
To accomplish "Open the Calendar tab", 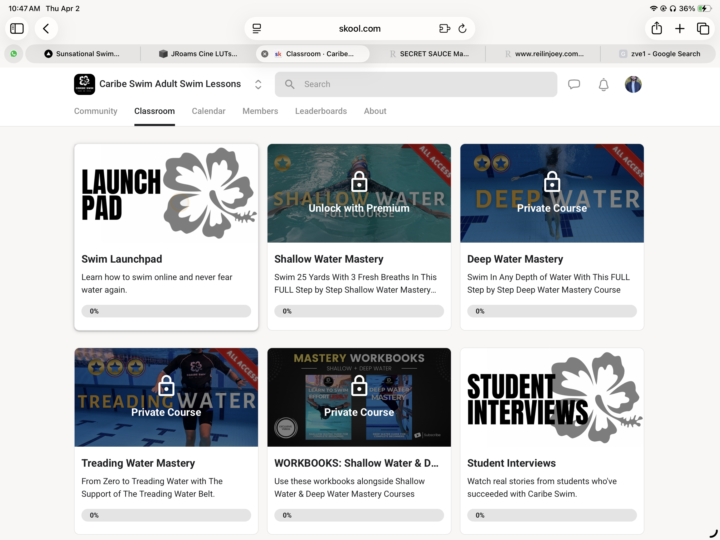I will 208,111.
